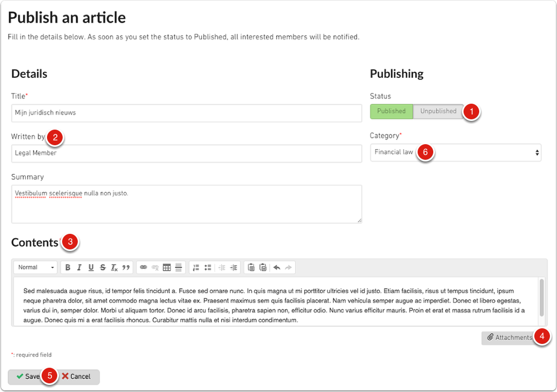Image resolution: width=557 pixels, height=392 pixels.
Task: Click into the Written by field
Action: pyautogui.click(x=186, y=153)
